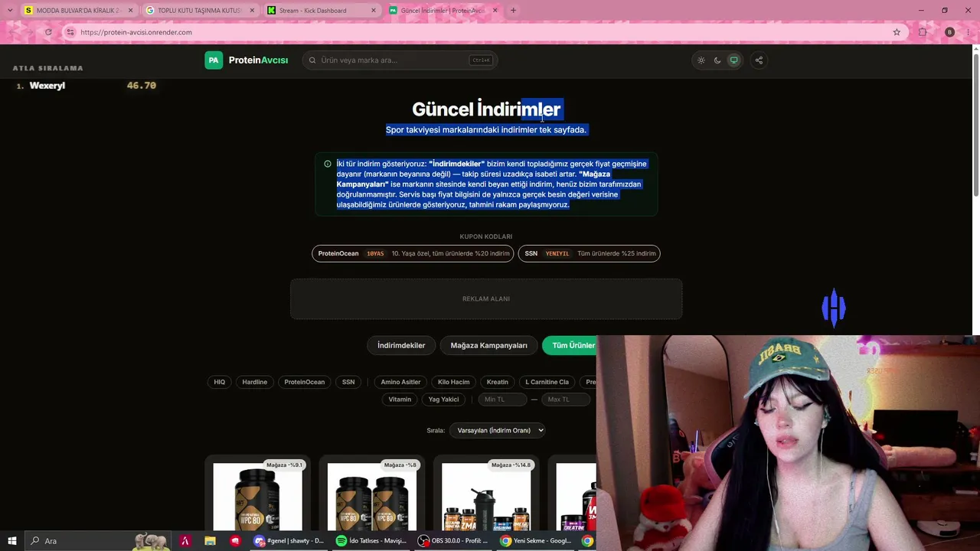Close the Güncel İndirimler tab
The image size is (980, 551).
pos(495,11)
